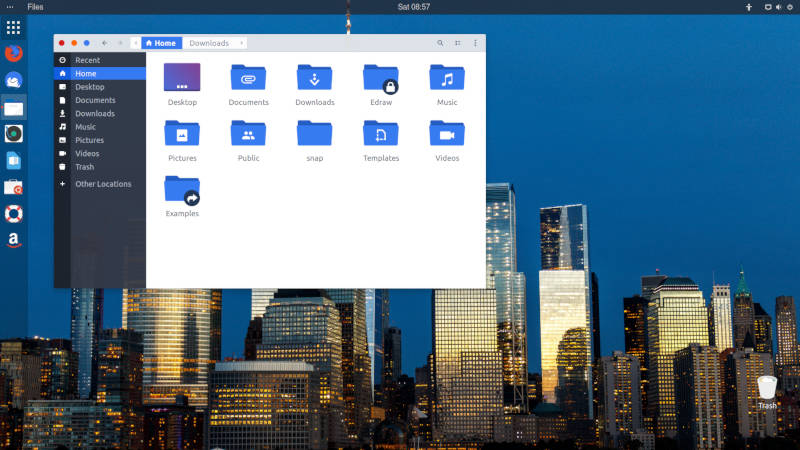Open the three-dot menu in Files window
The height and width of the screenshot is (450, 800).
coord(476,43)
